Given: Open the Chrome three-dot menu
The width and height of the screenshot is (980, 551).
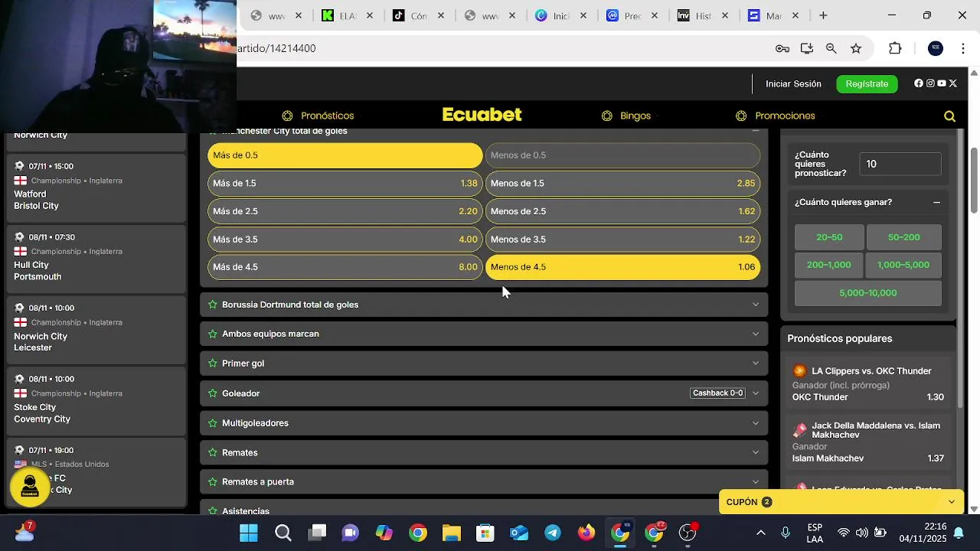Looking at the screenshot, I should (x=963, y=48).
